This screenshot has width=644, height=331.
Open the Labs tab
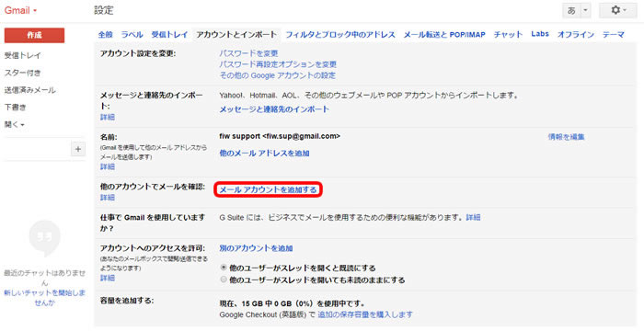(540, 34)
